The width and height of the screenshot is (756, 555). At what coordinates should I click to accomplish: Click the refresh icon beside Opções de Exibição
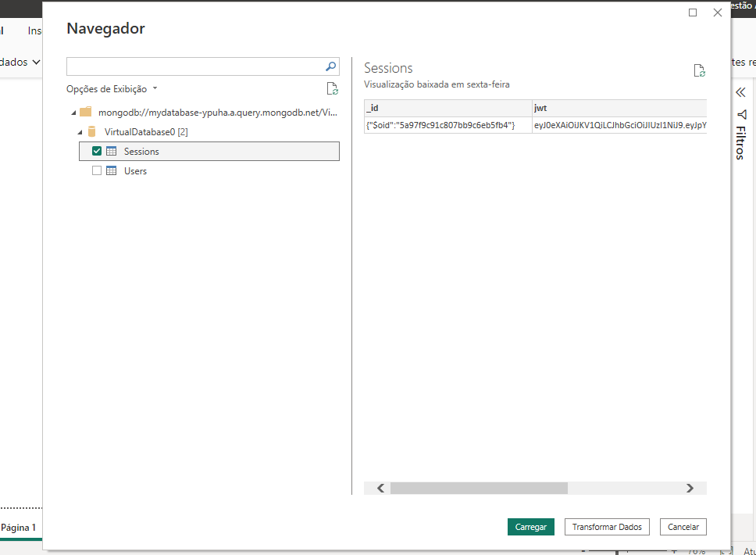(333, 89)
